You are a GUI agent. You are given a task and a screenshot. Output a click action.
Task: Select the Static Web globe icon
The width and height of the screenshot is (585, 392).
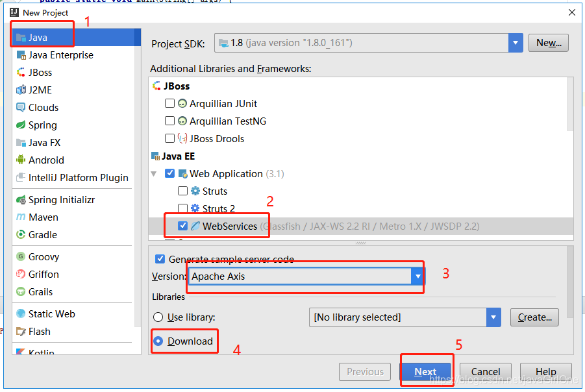tap(21, 313)
